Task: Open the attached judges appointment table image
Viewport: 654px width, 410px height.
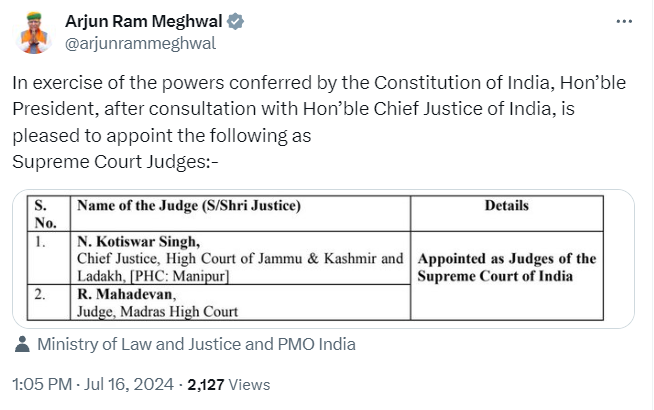Action: point(323,259)
